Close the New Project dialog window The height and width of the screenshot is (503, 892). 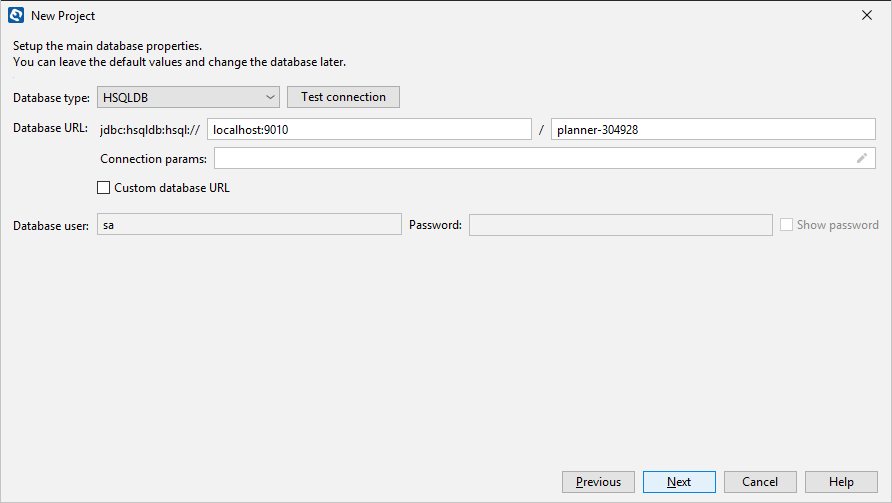pos(866,15)
